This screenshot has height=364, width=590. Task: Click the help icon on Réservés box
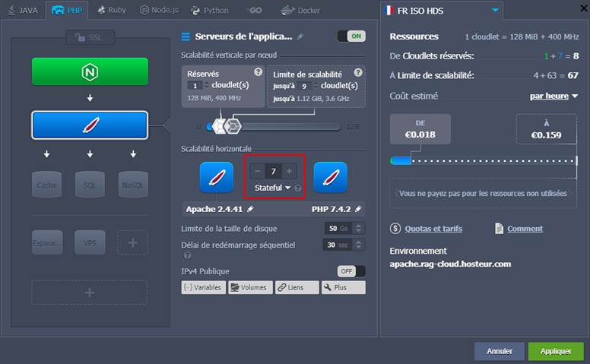pyautogui.click(x=258, y=72)
